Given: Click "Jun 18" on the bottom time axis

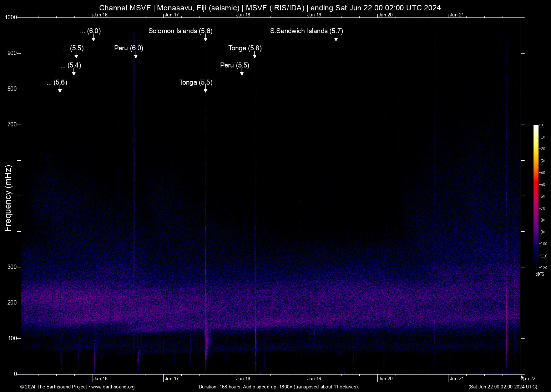Looking at the screenshot, I should pos(243,379).
